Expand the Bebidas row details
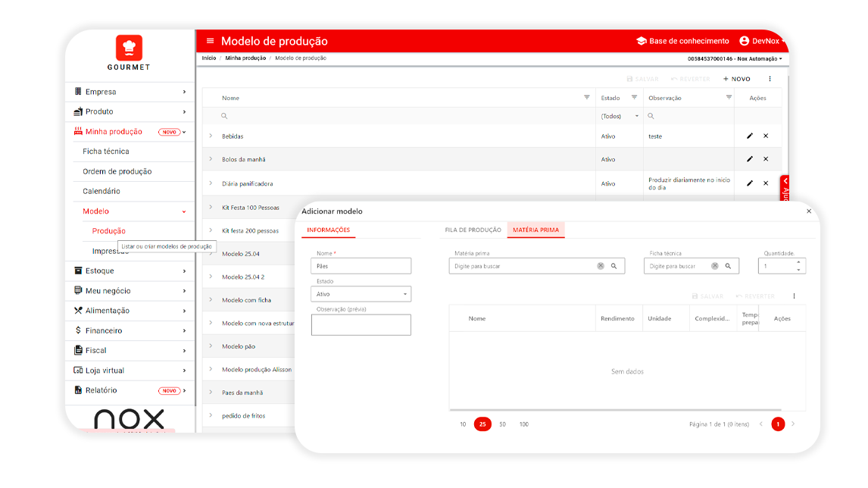 click(211, 136)
